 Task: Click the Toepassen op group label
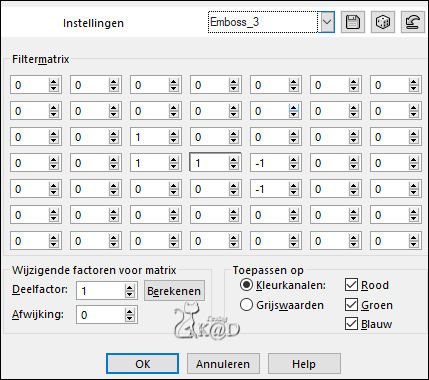(x=268, y=270)
